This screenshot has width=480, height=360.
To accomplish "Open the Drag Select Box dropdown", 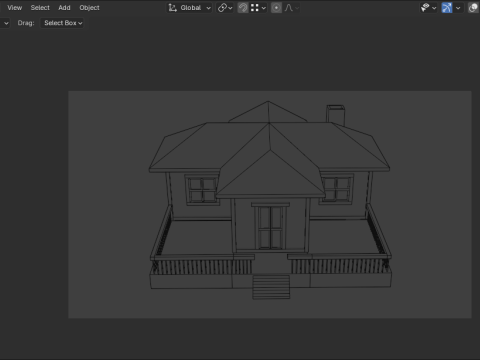I will [x=62, y=23].
